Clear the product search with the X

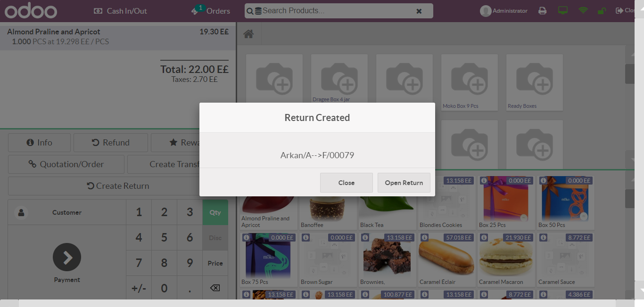point(419,11)
